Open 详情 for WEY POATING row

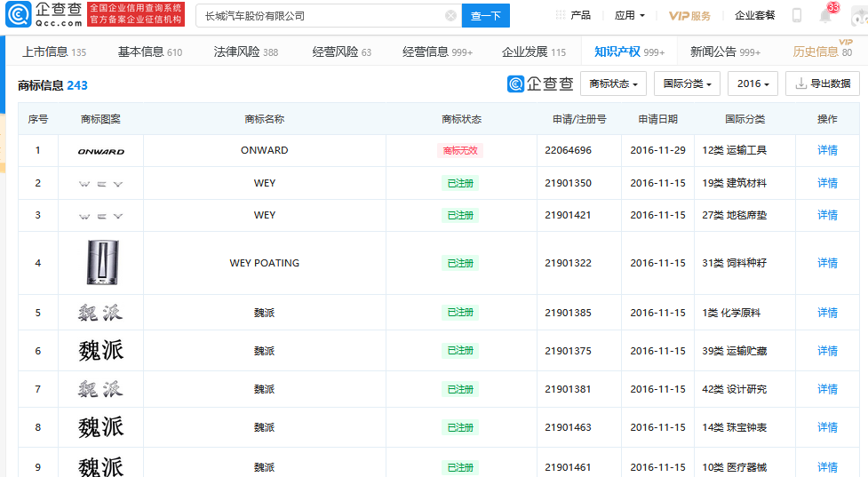(x=828, y=263)
